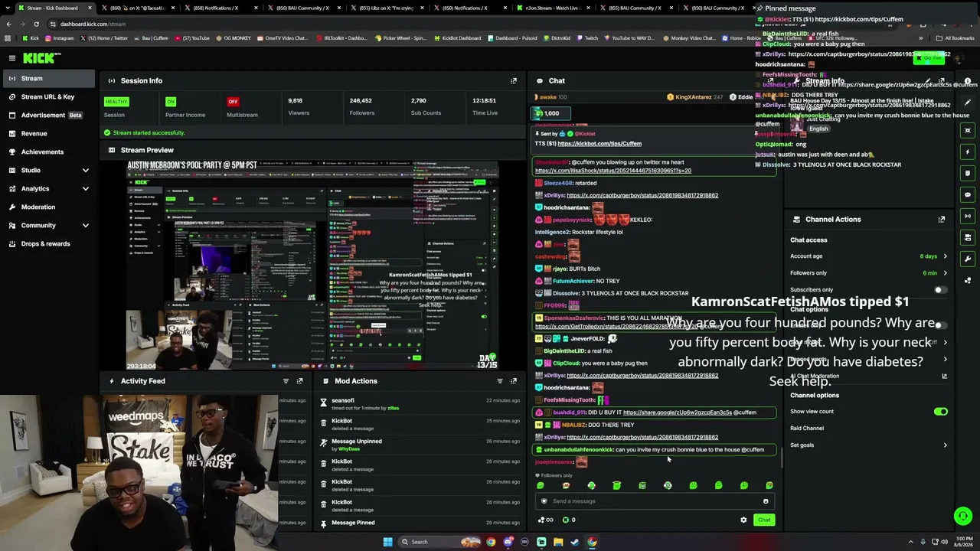Open Achievements page
980x551 pixels.
47,152
